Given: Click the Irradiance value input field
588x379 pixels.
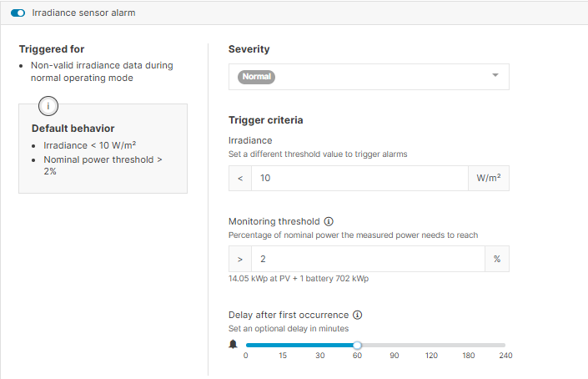Looking at the screenshot, I should 359,178.
